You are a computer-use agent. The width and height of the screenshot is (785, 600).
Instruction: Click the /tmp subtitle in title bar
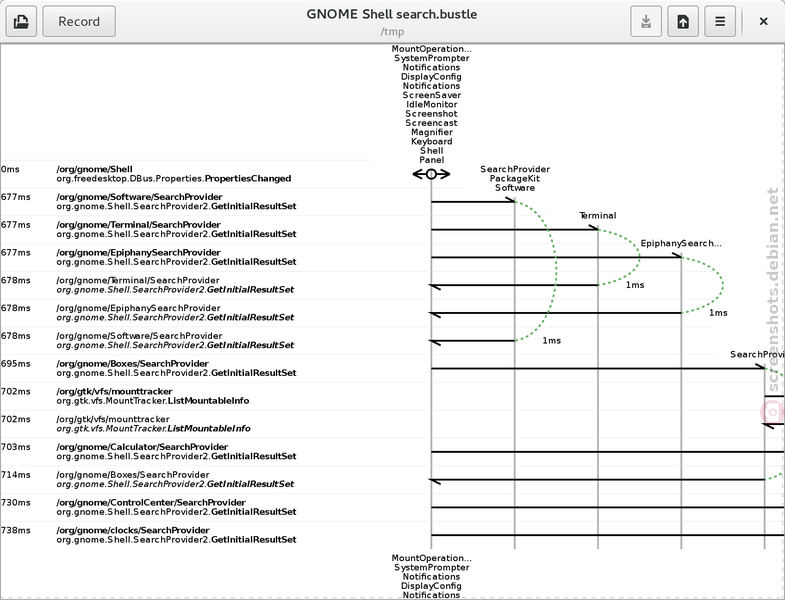coord(392,32)
